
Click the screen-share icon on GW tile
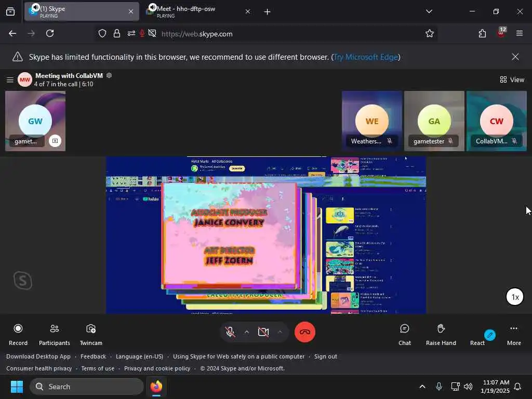point(55,141)
